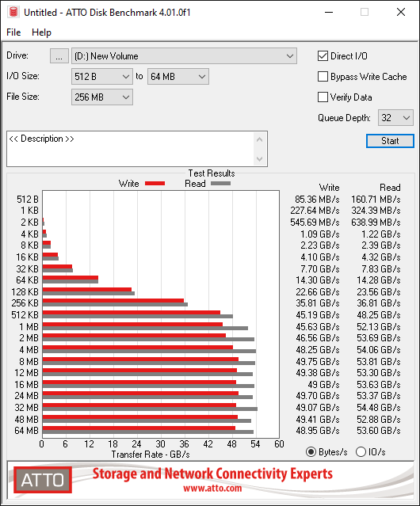Click the 64 MB write bar in chart
This screenshot has height=506, width=420.
[x=139, y=428]
